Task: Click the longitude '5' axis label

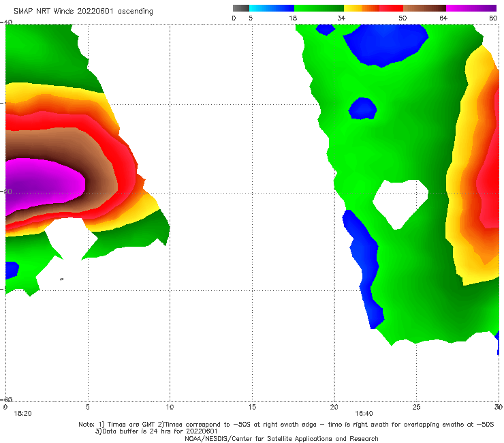Action: 87,407
